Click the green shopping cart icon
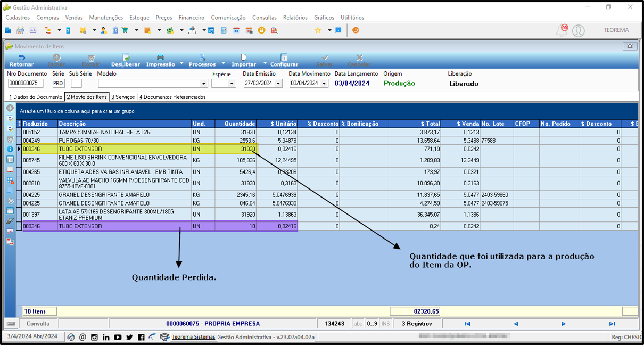Image resolution: width=644 pixels, height=345 pixels. [x=125, y=30]
